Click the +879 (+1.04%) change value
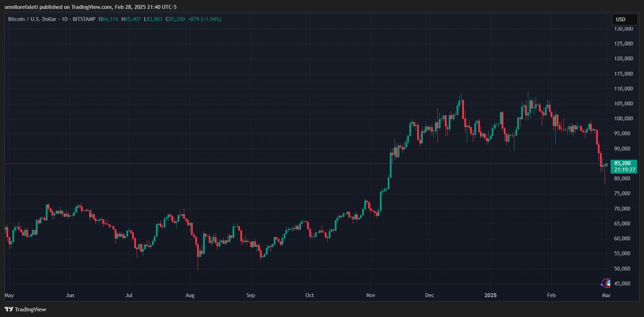This screenshot has height=317, width=644. (x=204, y=19)
